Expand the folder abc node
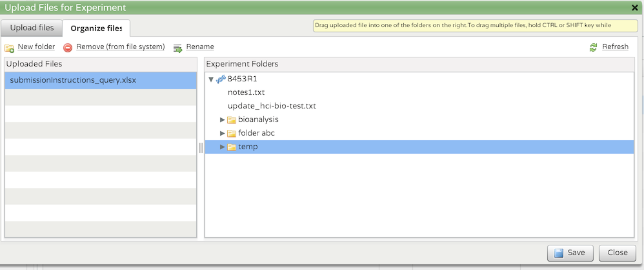644x270 pixels. pos(223,134)
